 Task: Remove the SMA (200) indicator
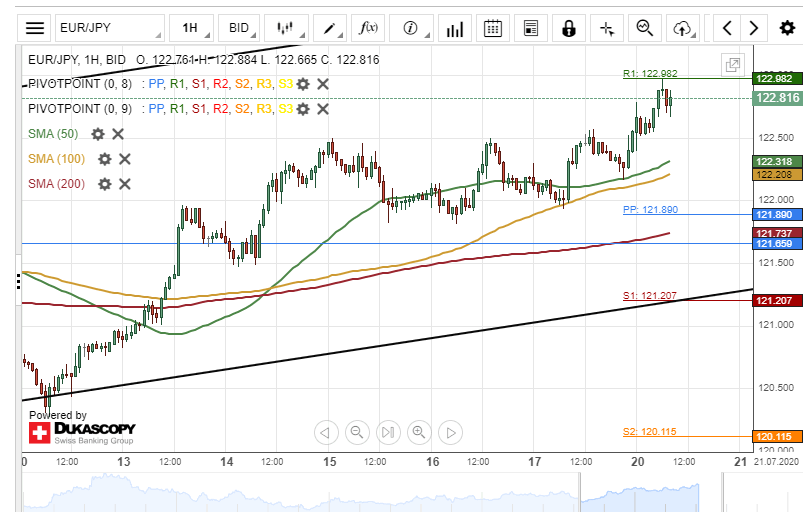125,184
